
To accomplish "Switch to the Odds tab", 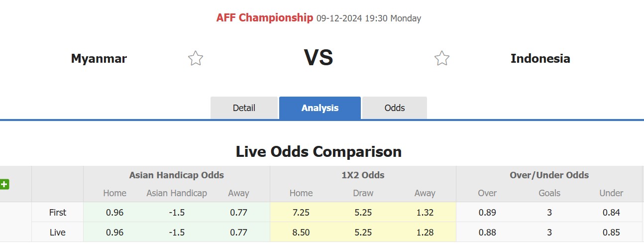I will pyautogui.click(x=395, y=108).
